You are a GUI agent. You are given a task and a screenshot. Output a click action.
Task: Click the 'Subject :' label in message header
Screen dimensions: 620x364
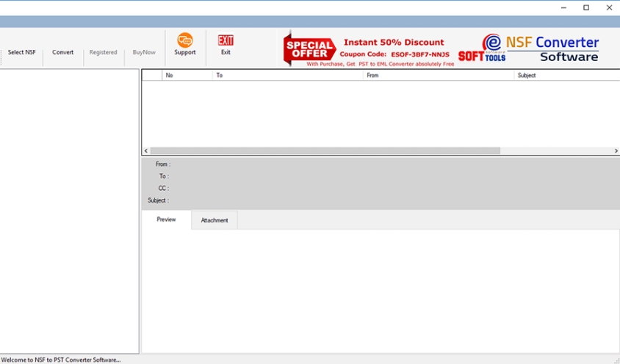point(159,200)
